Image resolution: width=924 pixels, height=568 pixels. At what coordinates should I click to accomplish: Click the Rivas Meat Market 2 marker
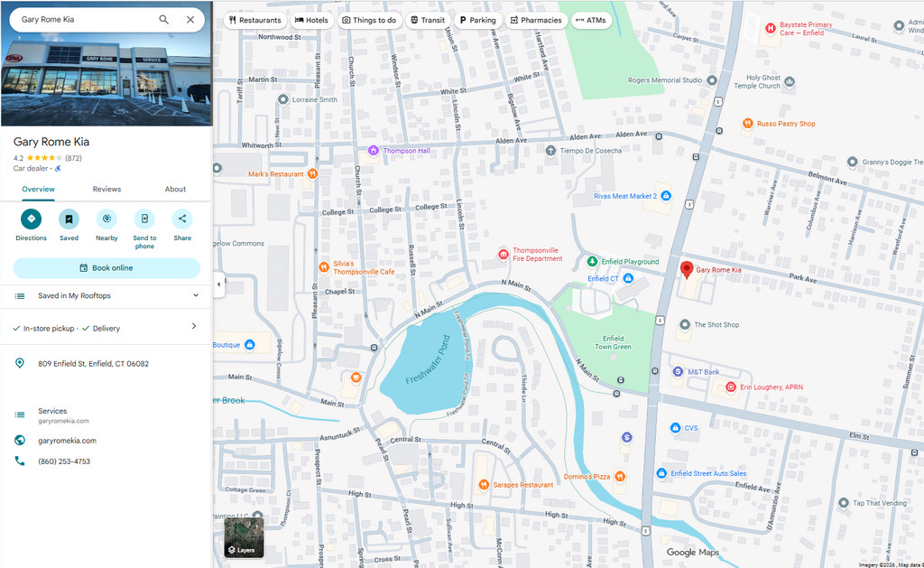pos(665,195)
